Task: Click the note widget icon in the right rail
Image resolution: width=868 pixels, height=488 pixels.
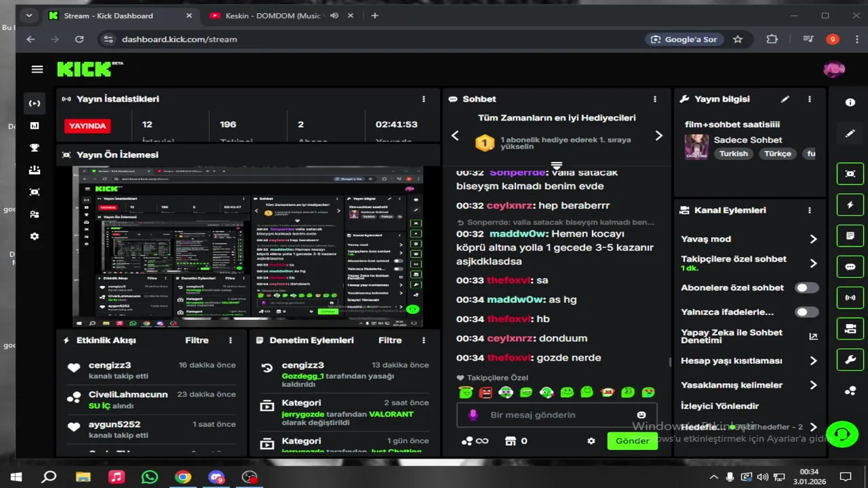Action: (850, 236)
